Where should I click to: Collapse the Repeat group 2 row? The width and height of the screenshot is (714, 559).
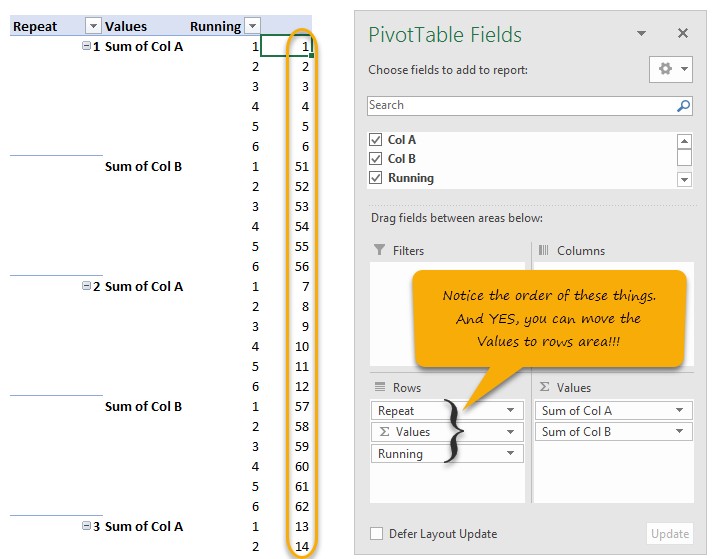click(86, 286)
